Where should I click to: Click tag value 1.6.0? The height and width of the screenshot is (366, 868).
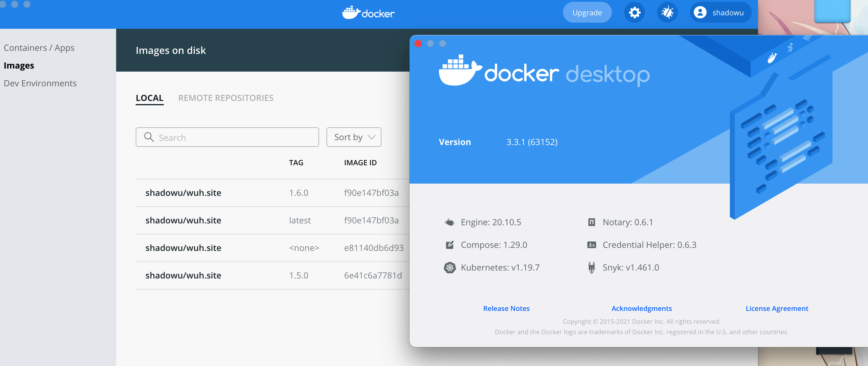pos(299,193)
